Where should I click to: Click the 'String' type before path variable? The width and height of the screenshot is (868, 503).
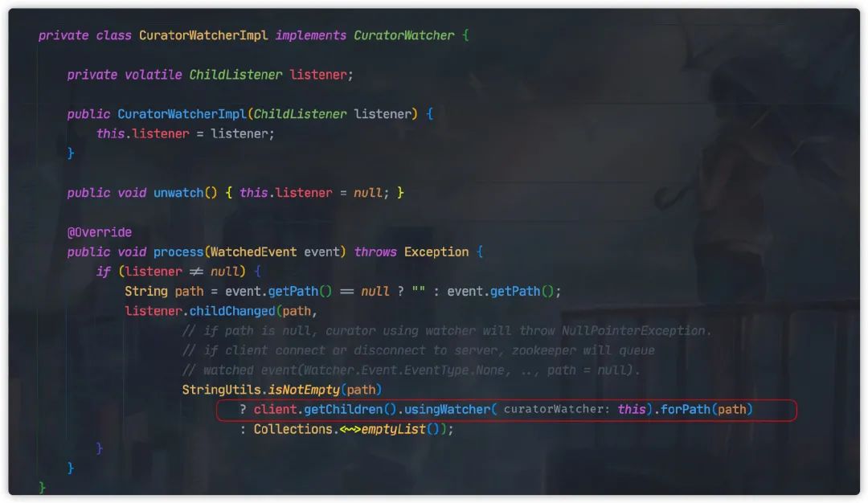click(146, 292)
